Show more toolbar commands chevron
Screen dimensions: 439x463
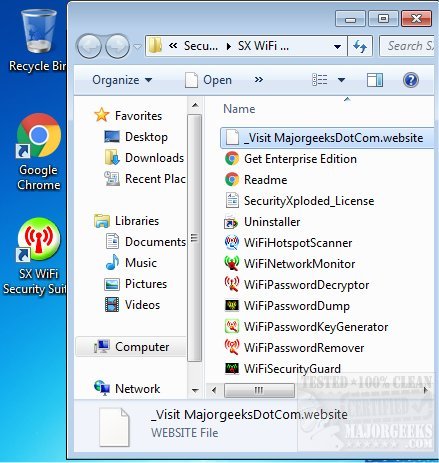tap(259, 80)
